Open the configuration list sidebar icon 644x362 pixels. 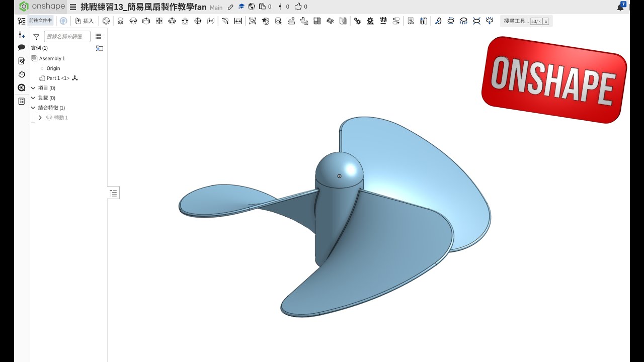click(21, 101)
